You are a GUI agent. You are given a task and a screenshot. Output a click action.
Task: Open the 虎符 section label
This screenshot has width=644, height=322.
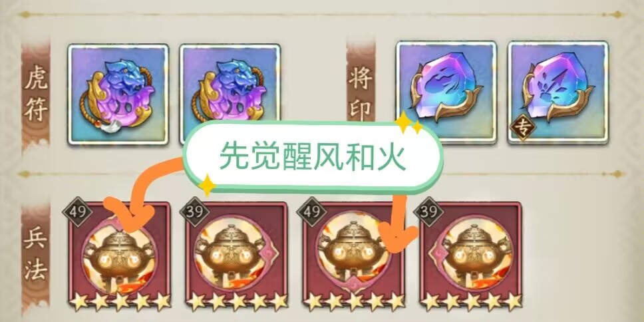pyautogui.click(x=36, y=94)
